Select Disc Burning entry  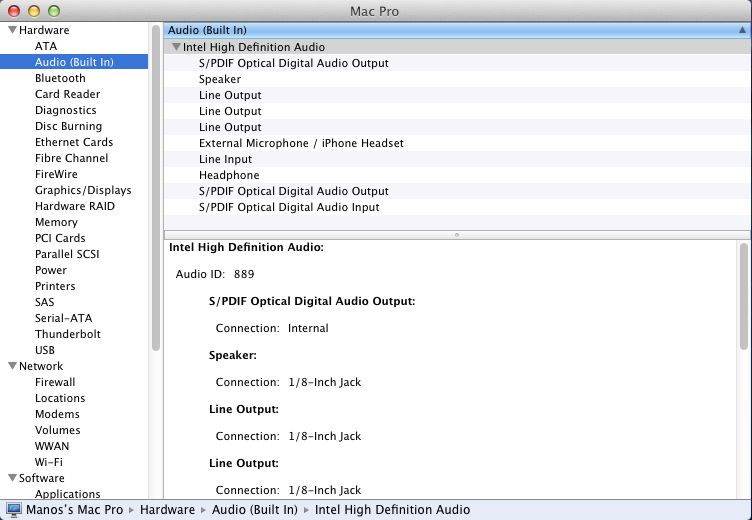tap(68, 126)
